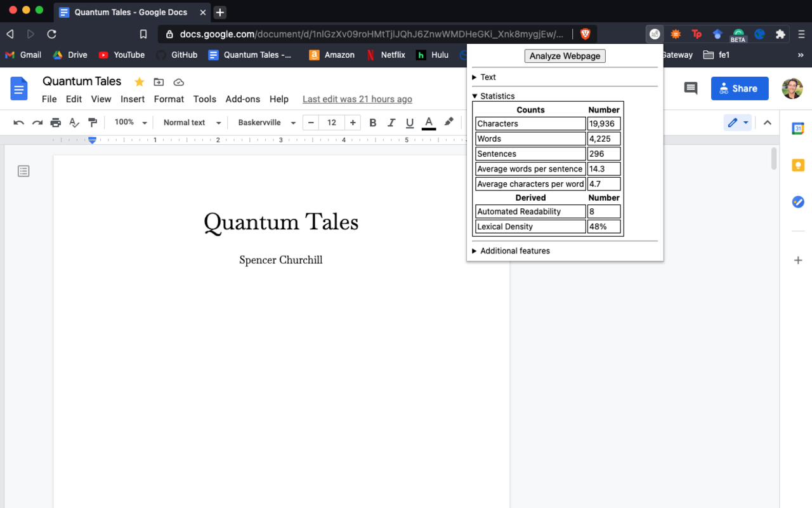Open the comment history icon

[x=691, y=89]
